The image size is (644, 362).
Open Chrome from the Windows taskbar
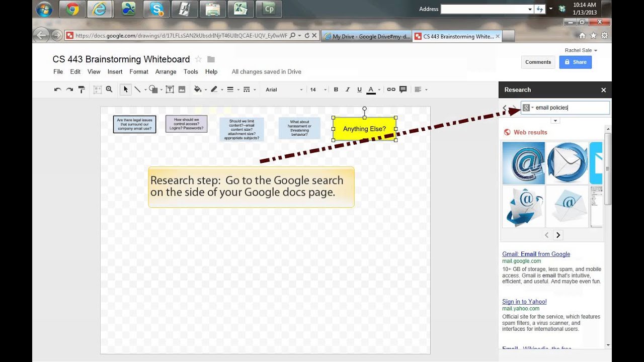(x=72, y=9)
